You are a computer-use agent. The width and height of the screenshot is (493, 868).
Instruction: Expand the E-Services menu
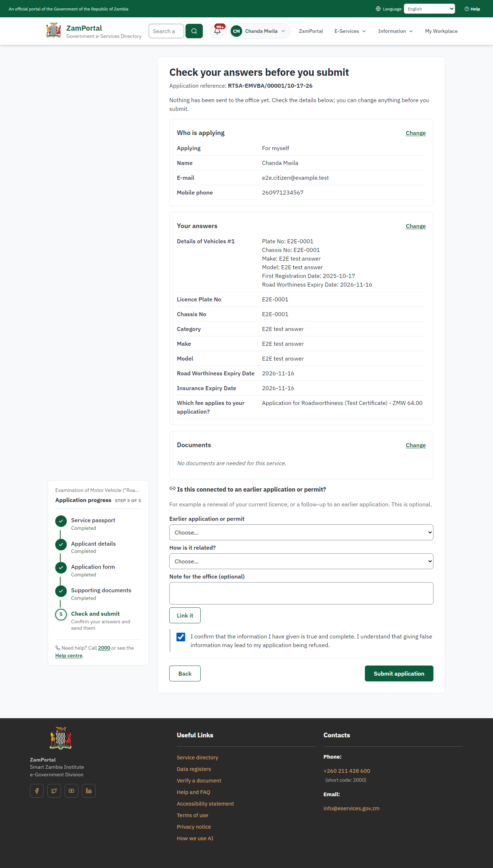(x=350, y=31)
